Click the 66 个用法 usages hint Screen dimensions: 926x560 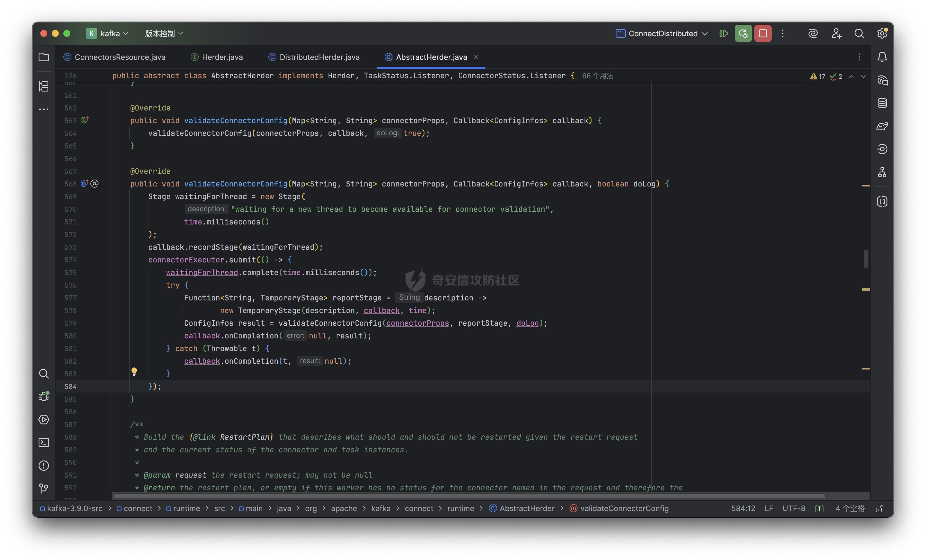pos(597,76)
